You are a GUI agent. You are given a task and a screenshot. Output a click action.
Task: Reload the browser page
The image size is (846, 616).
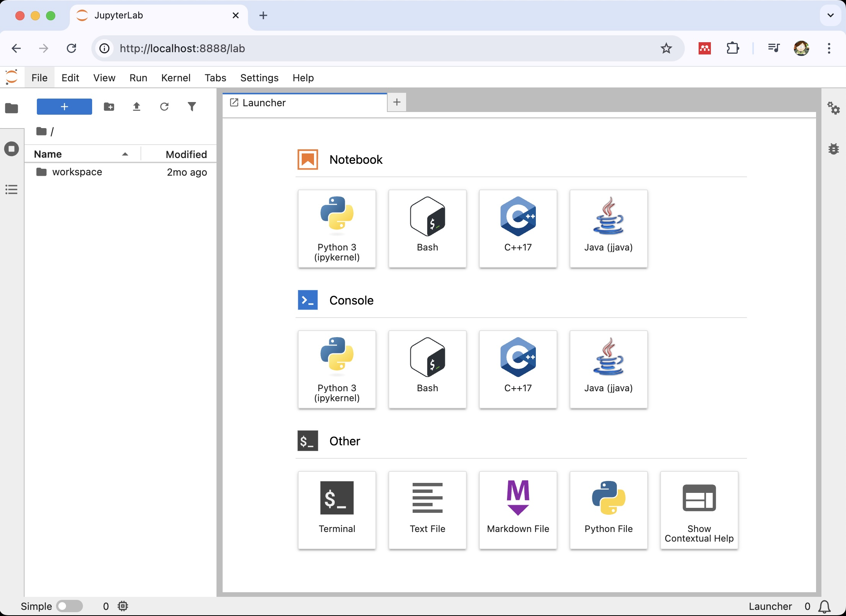[71, 48]
